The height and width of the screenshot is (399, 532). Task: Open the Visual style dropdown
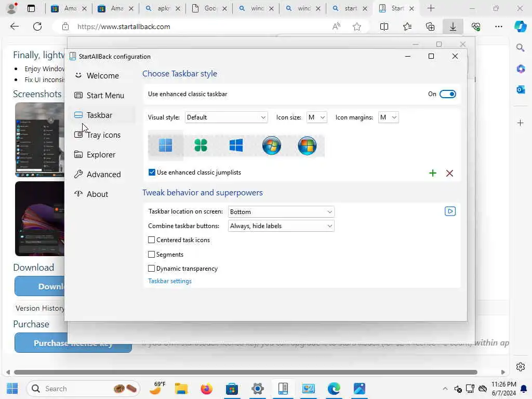point(227,117)
